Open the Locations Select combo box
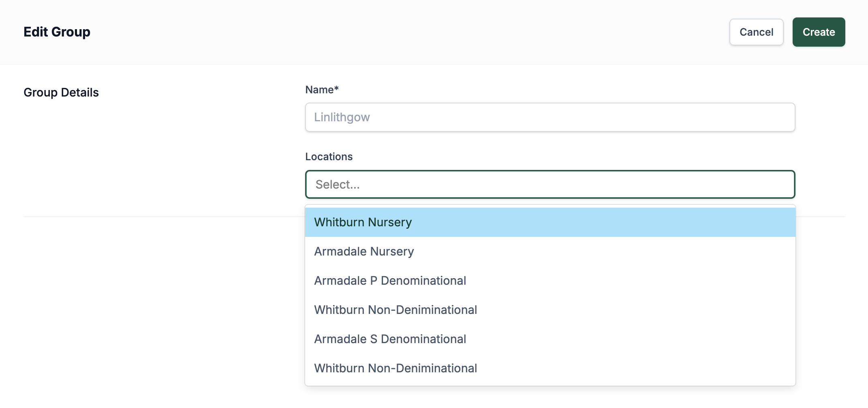This screenshot has height=408, width=868. coord(550,185)
